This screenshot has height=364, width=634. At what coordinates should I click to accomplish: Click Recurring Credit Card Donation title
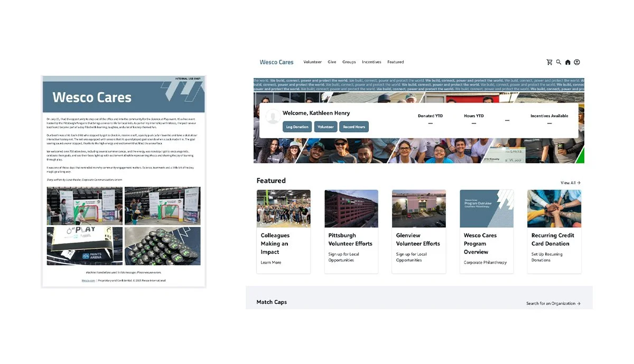(x=553, y=240)
